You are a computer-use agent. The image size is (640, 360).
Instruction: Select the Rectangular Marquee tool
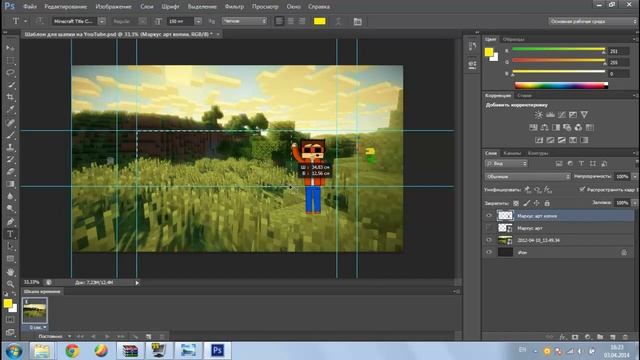[x=10, y=60]
